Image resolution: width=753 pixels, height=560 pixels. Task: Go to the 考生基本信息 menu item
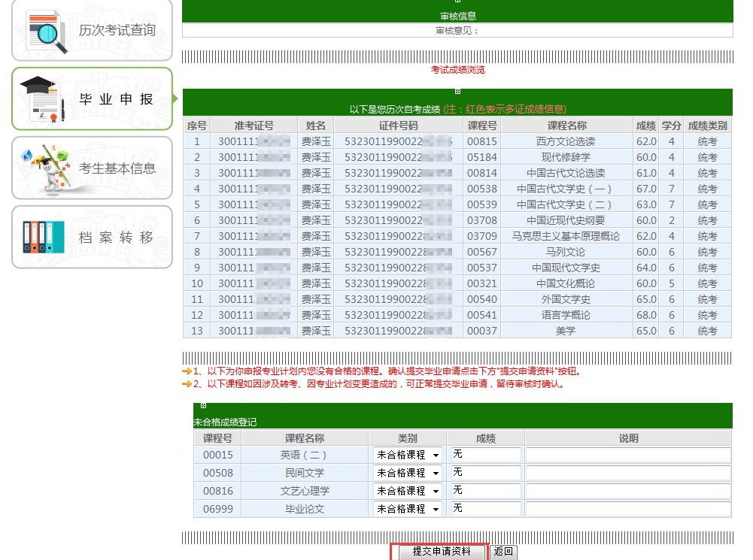[x=117, y=168]
